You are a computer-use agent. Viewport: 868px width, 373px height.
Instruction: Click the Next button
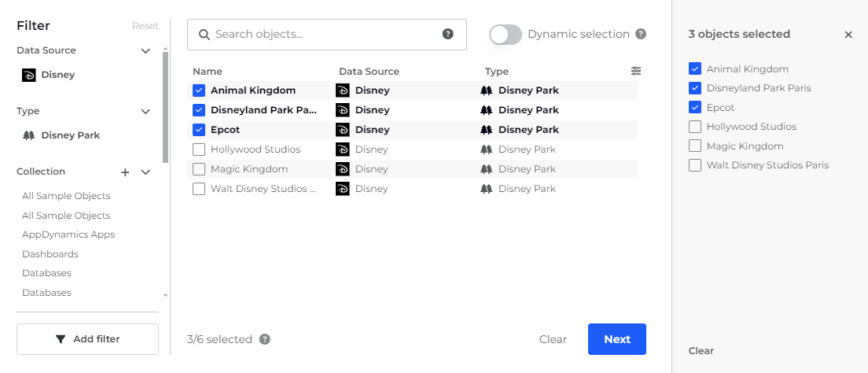pyautogui.click(x=616, y=339)
